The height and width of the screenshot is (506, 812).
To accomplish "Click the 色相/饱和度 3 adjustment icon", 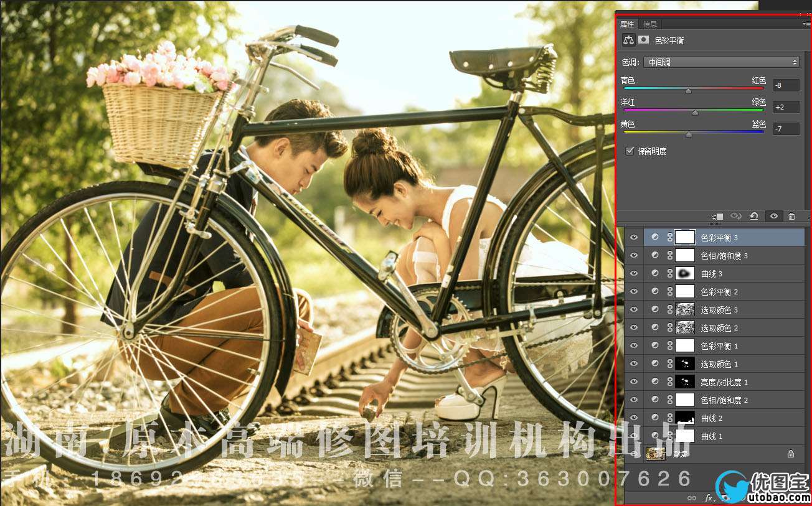I will [x=654, y=255].
